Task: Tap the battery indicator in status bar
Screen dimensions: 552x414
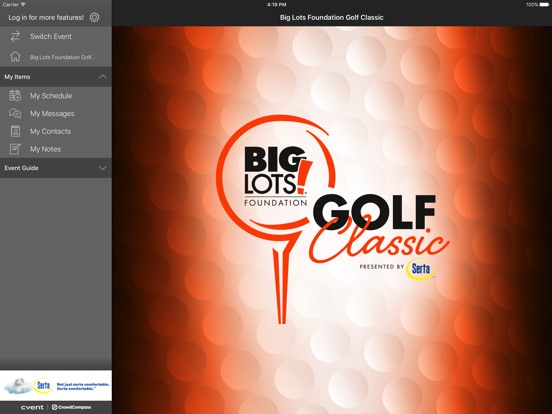Action: click(x=544, y=5)
